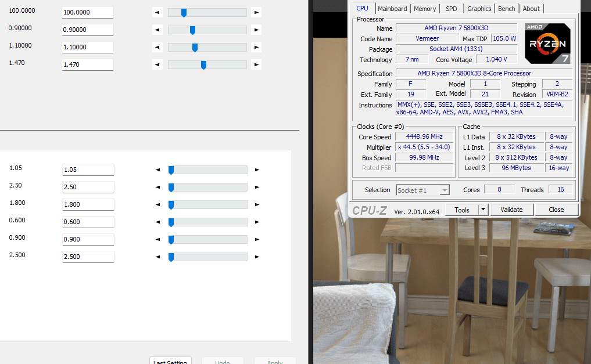Click the Core Voltage value 1.040 V
The width and height of the screenshot is (591, 364).
coord(496,59)
